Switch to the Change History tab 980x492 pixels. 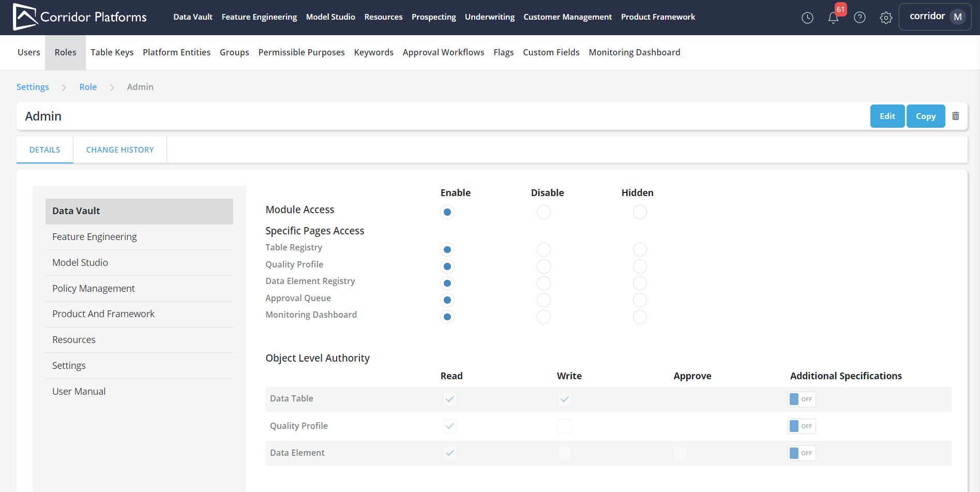120,150
